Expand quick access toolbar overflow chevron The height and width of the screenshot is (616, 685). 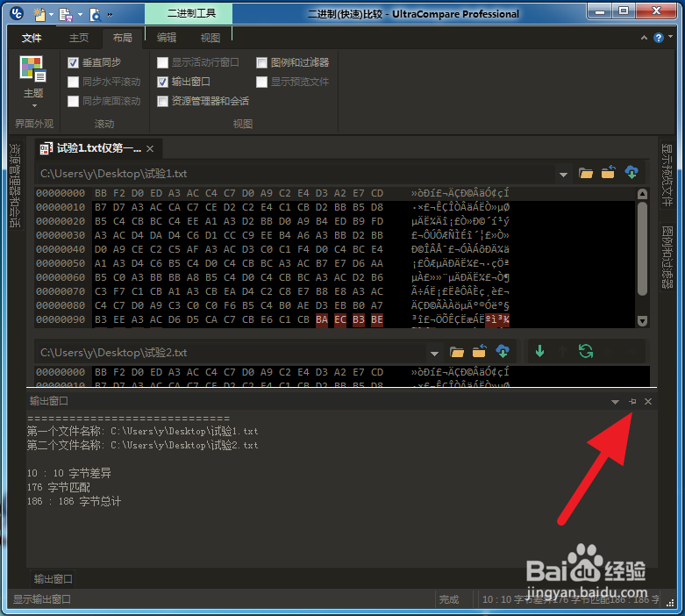pos(110,14)
